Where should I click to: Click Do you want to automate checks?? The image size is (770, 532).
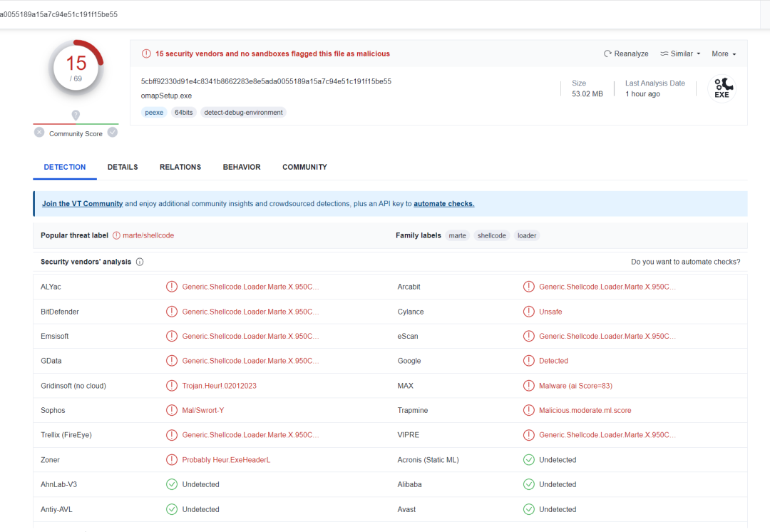point(686,262)
